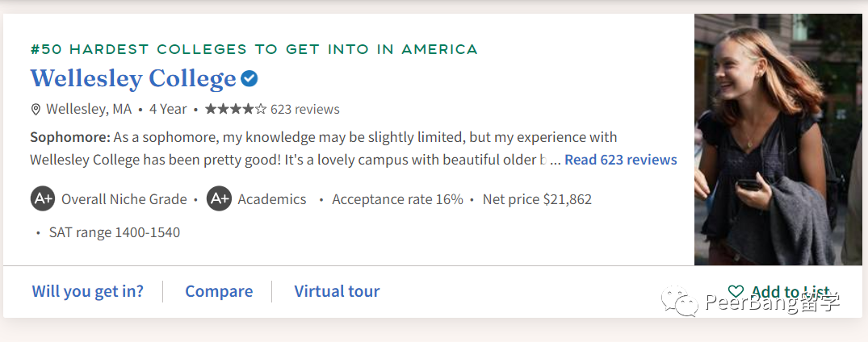This screenshot has width=868, height=342.
Task: Click the Net price $21,862 stat
Action: (537, 199)
